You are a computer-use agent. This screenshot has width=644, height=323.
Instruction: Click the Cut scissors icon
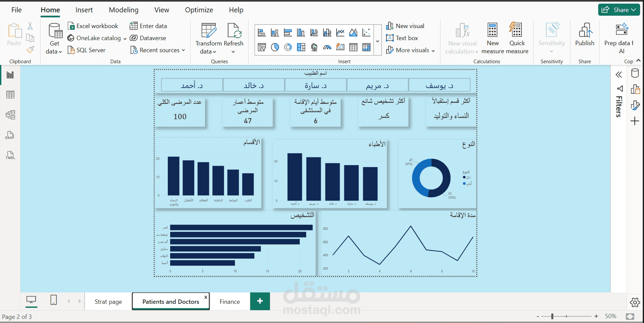30,26
